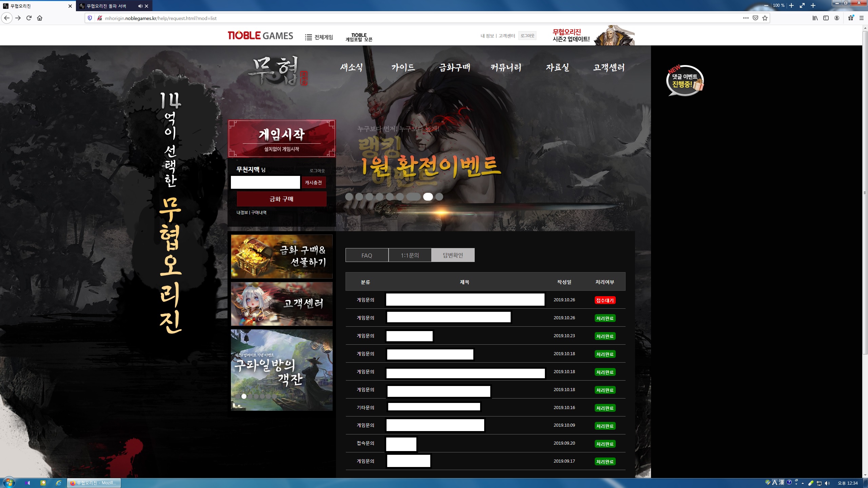Click the 2019.09.17 date cell

[564, 461]
